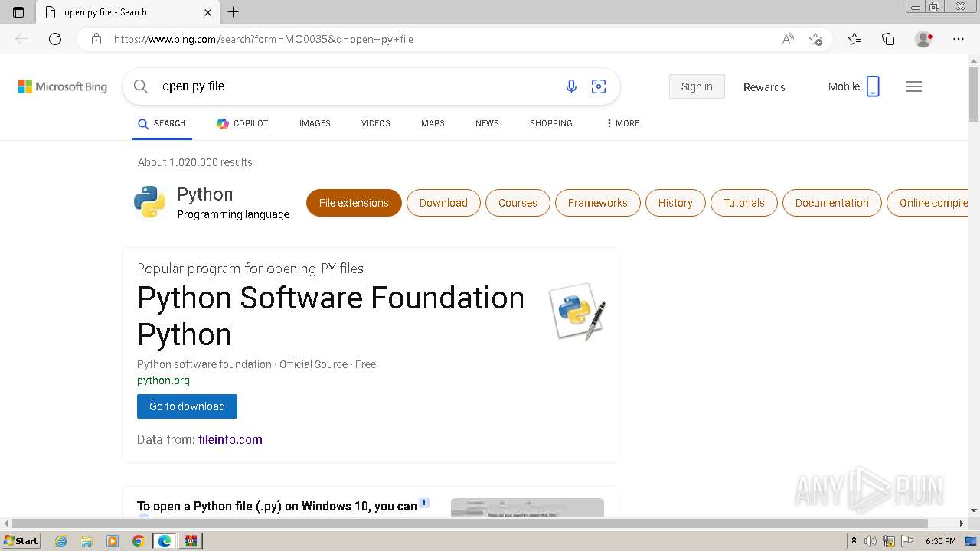
Task: Click the Python file app thumbnail
Action: click(x=577, y=311)
